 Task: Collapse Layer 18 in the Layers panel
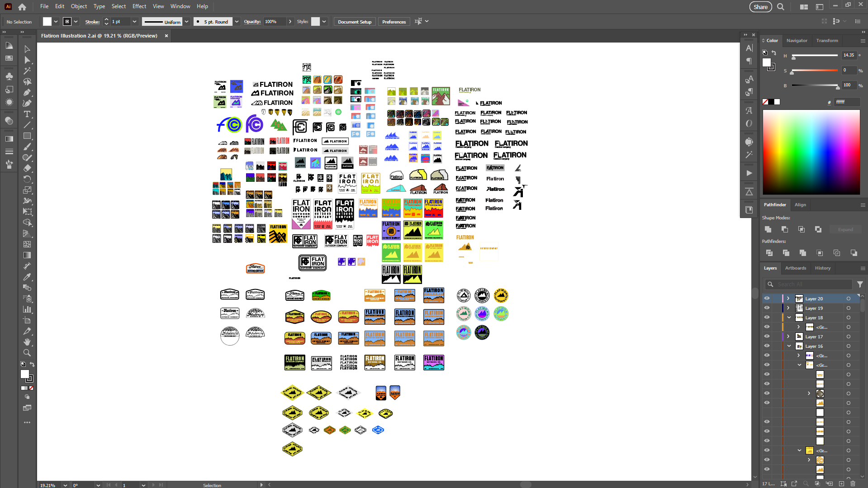789,317
